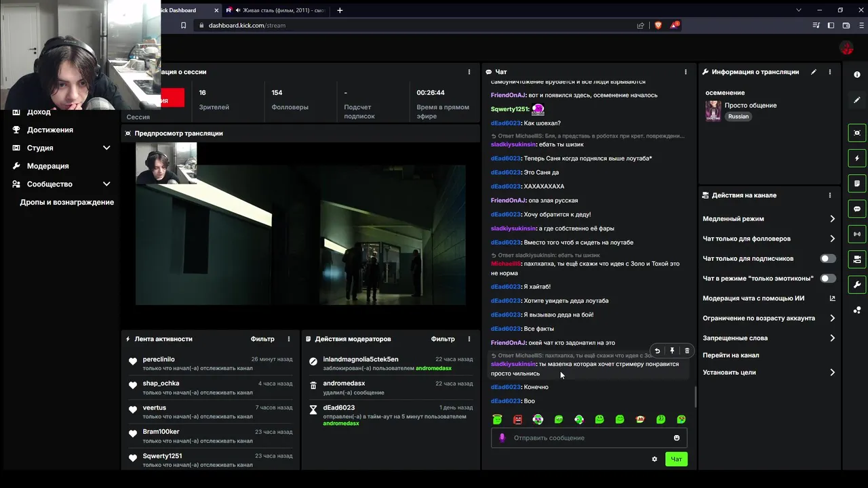This screenshot has height=488, width=868.
Task: Open a new browser tab
Action: [340, 10]
